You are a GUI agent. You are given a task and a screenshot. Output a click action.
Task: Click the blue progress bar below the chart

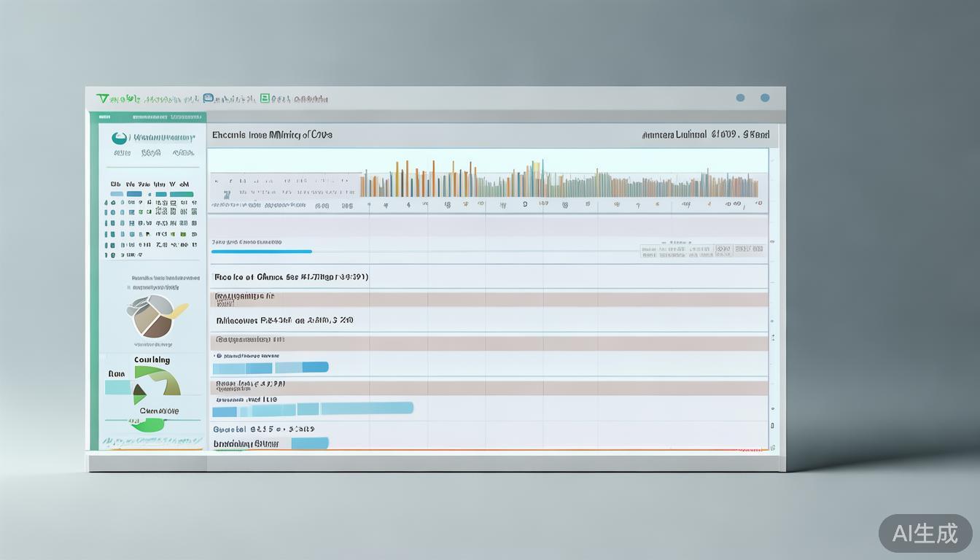click(261, 252)
